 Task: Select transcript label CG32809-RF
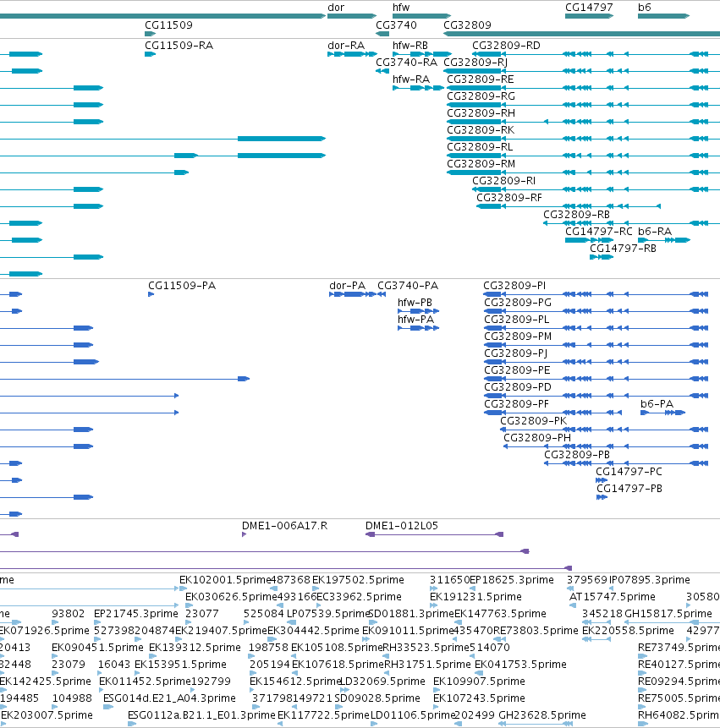[x=509, y=198]
